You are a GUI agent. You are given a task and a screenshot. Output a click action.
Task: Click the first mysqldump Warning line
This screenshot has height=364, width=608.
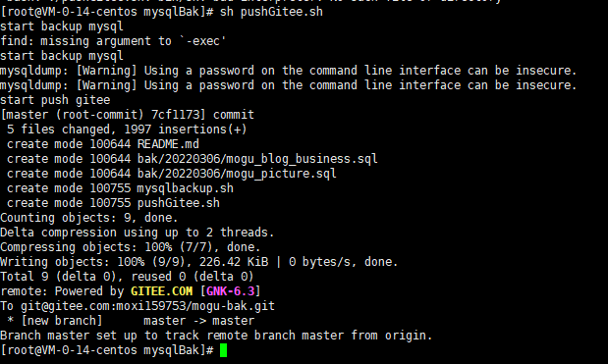(289, 71)
